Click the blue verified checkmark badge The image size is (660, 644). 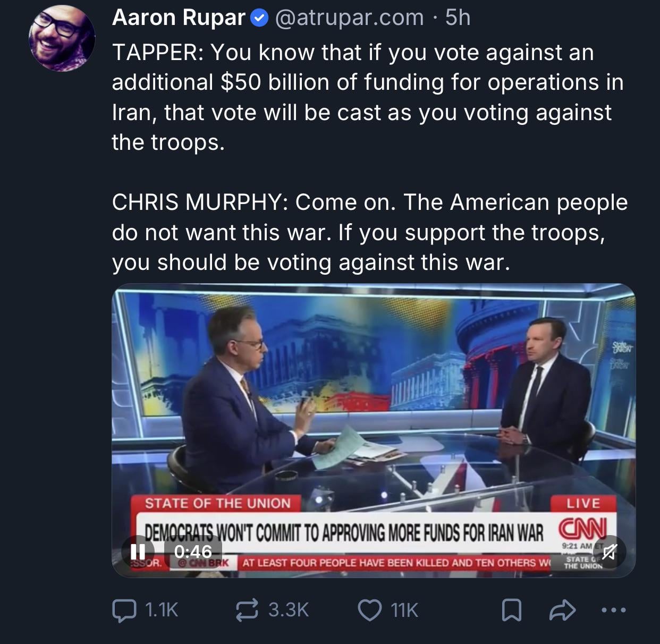(259, 19)
